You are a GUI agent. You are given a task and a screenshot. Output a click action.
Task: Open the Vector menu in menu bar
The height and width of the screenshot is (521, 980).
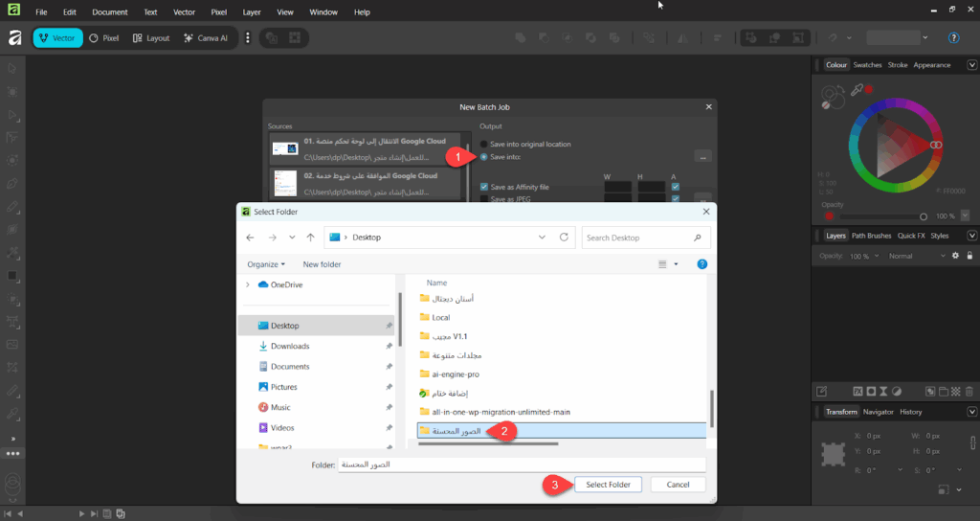(x=184, y=12)
